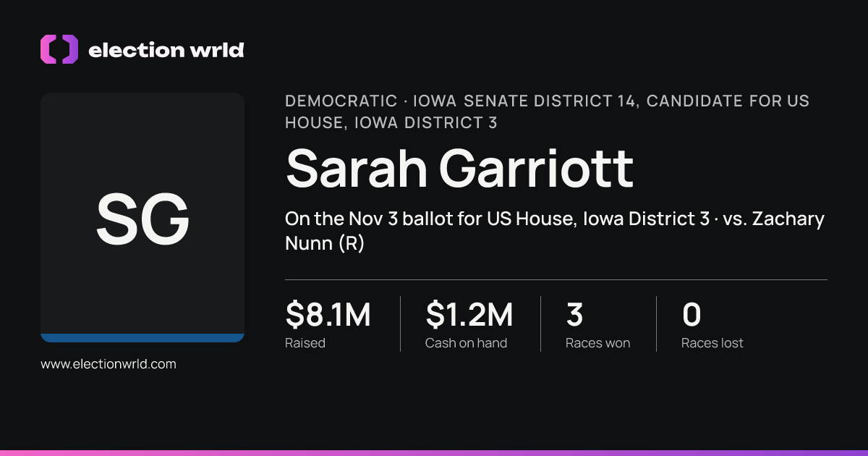Click the Cash on hand label
The height and width of the screenshot is (456, 868).
[466, 343]
